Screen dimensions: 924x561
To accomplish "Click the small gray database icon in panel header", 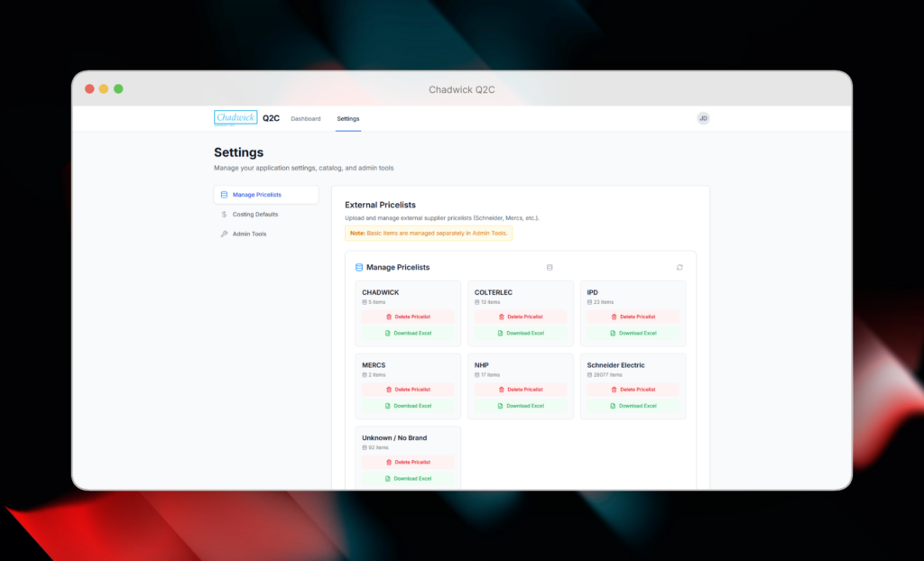I will tap(550, 268).
